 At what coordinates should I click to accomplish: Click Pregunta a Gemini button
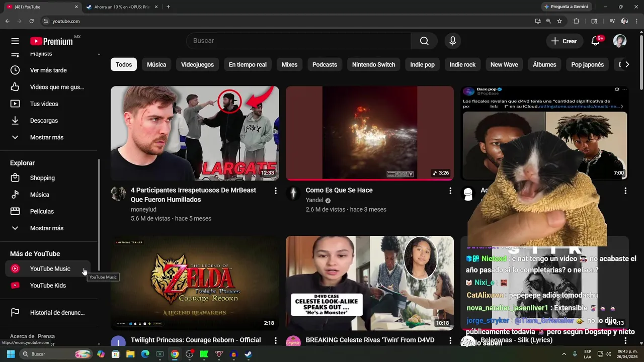(566, 7)
